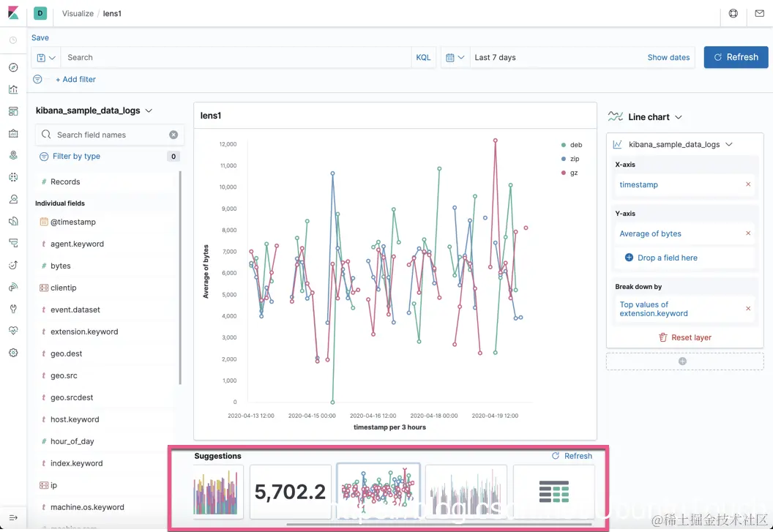Open the saved query dropdown
Viewport: 773px width, 532px height.
click(x=46, y=58)
